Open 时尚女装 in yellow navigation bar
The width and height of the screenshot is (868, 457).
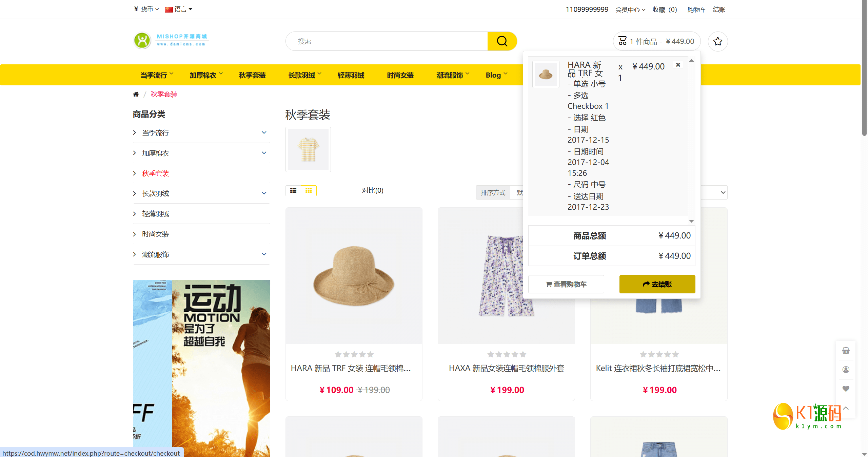(400, 75)
